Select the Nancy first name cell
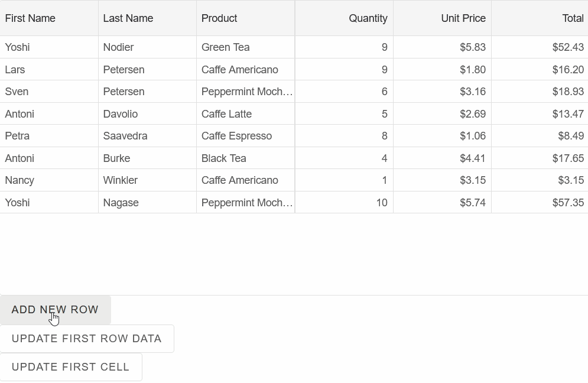This screenshot has height=383, width=588. click(20, 180)
